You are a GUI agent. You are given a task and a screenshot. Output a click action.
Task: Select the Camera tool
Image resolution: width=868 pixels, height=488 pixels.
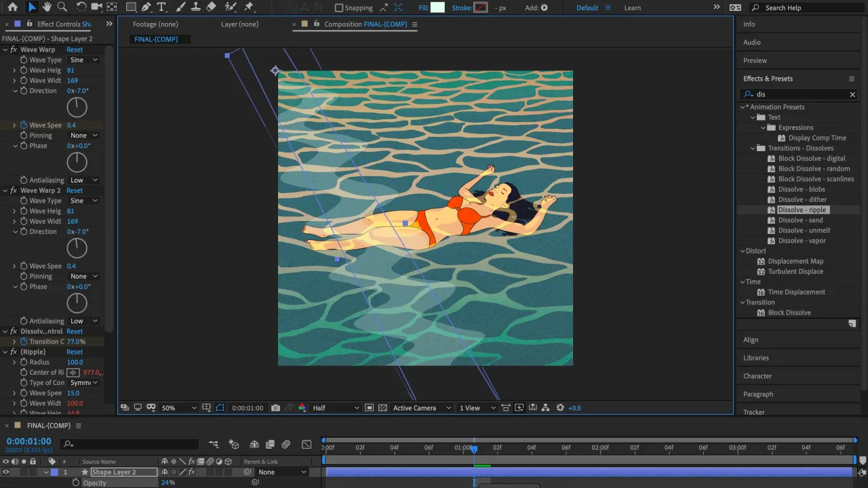point(96,7)
